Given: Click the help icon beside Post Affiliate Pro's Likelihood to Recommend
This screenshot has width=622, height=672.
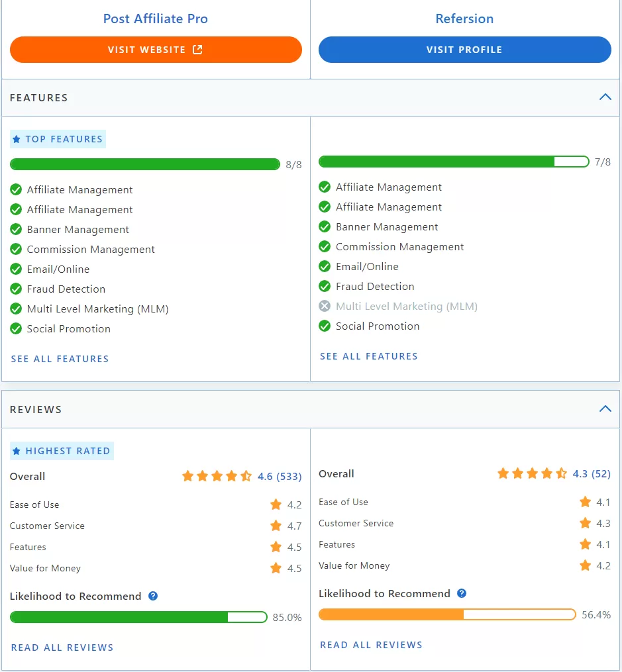Looking at the screenshot, I should (x=152, y=596).
